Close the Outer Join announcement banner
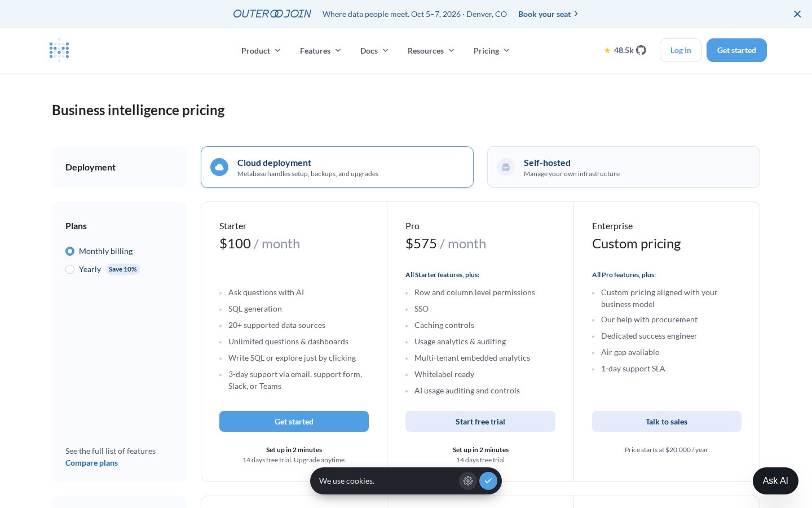This screenshot has height=508, width=812. [797, 14]
